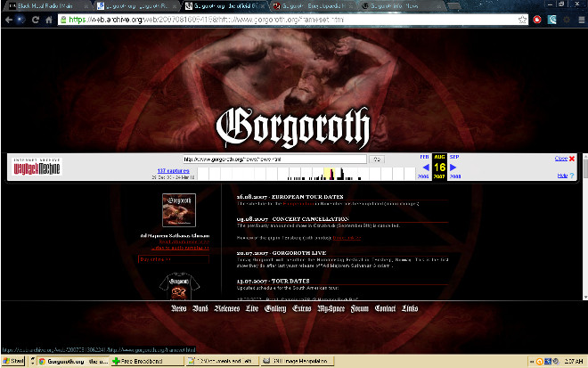Click the browser forward arrow
This screenshot has height=368, width=588.
coord(21,20)
